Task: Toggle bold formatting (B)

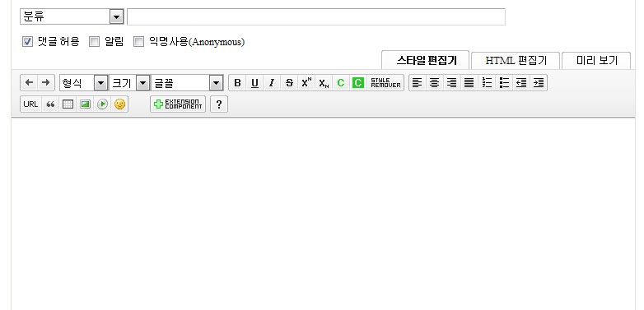Action: pos(237,83)
